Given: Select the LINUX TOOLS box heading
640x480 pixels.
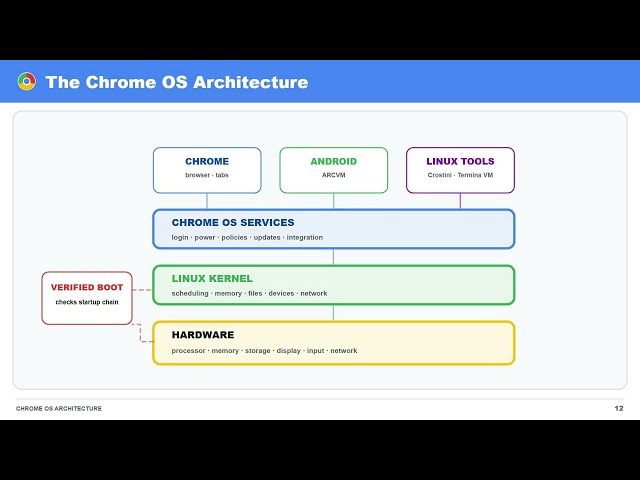Looking at the screenshot, I should (460, 161).
